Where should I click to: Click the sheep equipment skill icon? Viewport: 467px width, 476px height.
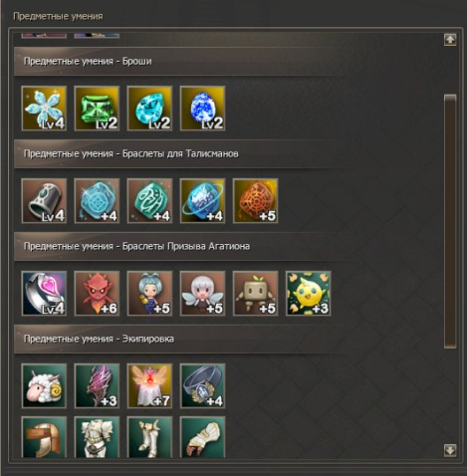click(x=44, y=386)
